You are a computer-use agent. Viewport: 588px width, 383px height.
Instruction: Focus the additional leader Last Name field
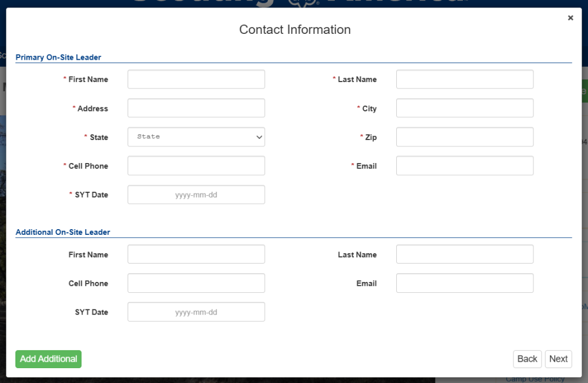click(x=465, y=254)
